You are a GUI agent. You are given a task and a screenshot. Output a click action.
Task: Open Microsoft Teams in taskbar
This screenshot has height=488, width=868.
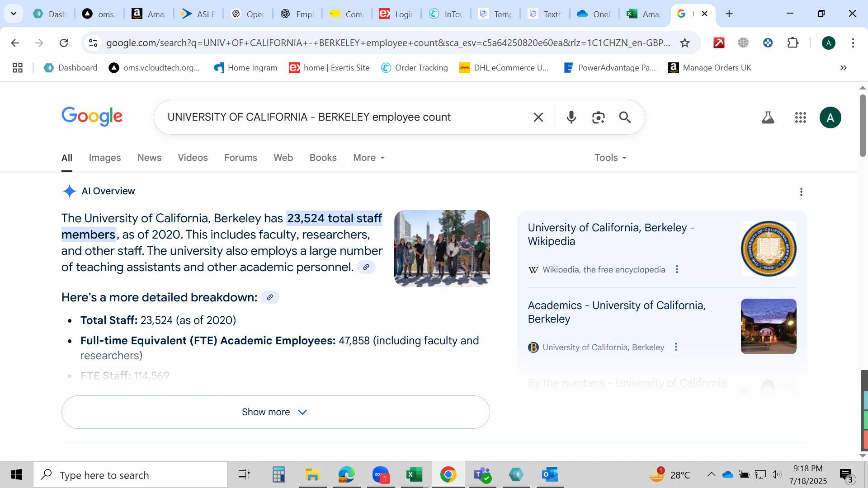[482, 475]
